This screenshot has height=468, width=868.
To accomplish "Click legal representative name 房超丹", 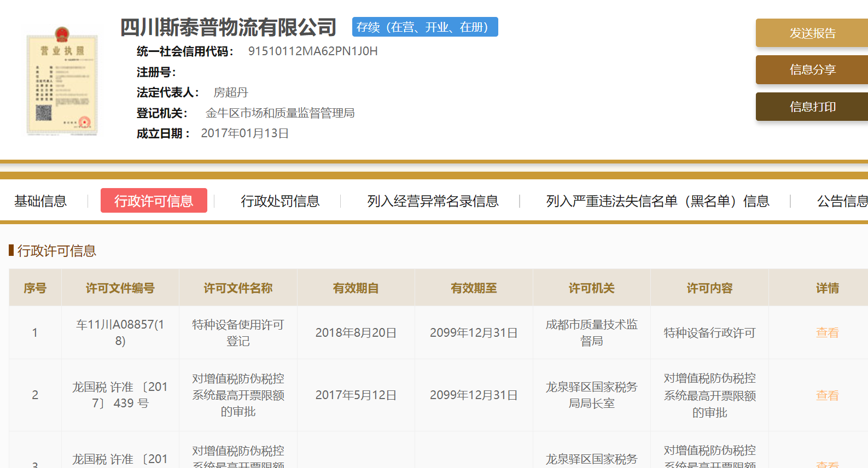I will click(230, 92).
